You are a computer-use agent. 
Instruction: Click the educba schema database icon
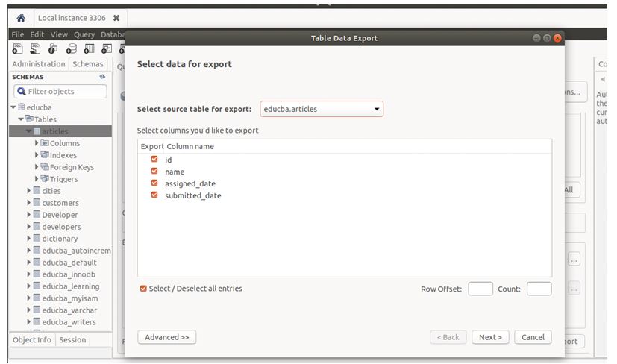(x=21, y=107)
